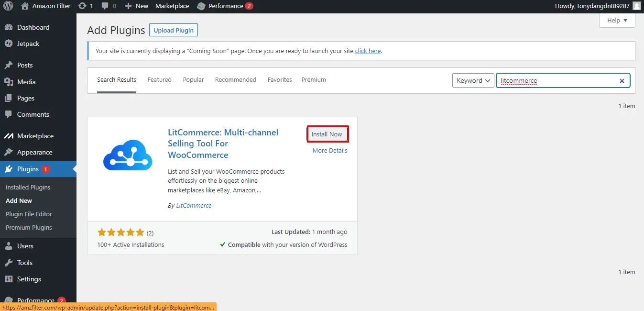Switch to the Favorites tab
644x311 pixels.
[280, 80]
